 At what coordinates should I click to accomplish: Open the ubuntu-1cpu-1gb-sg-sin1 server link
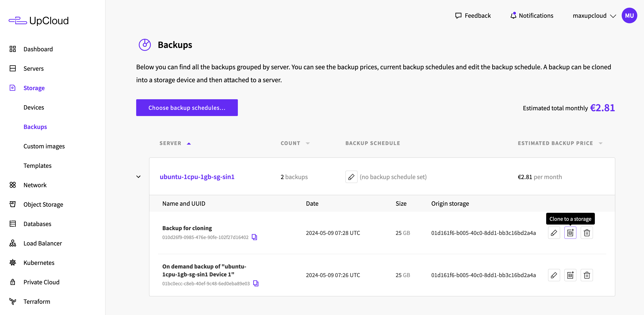(x=197, y=177)
